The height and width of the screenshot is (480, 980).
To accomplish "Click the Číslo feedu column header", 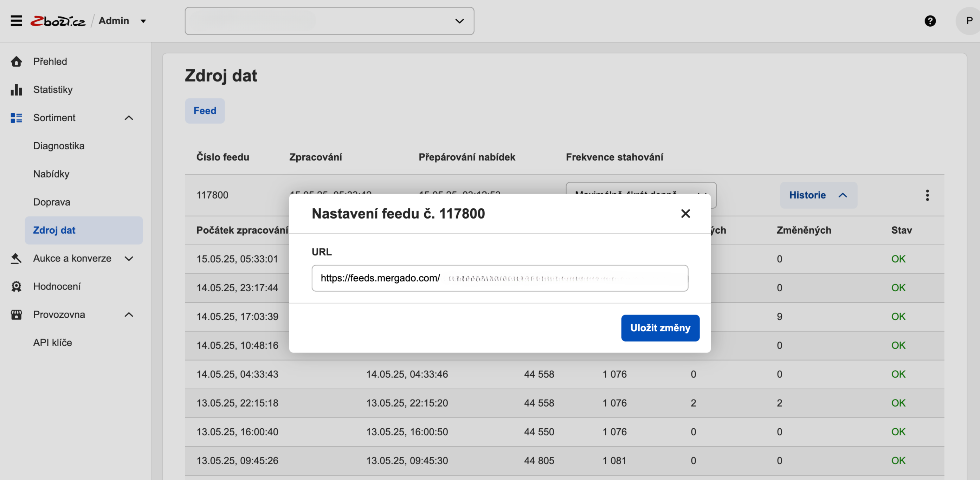I will tap(223, 157).
